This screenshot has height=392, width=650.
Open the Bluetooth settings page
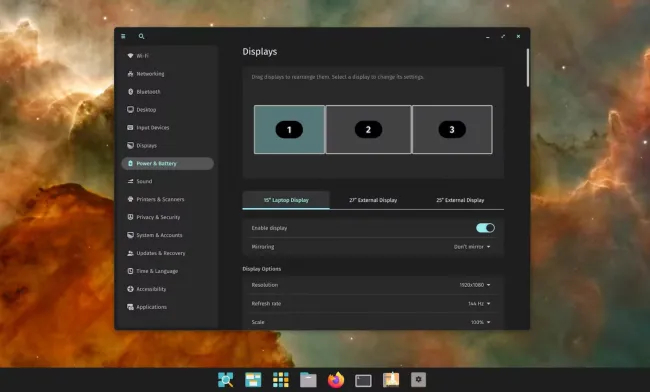pyautogui.click(x=167, y=92)
